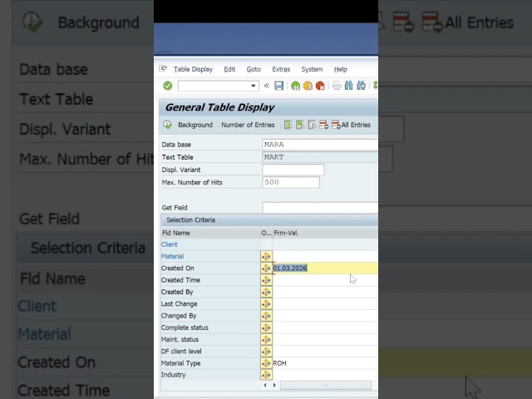Click the scroll-left arrow below Selection Criteria
Screen dimensions: 532x399
point(265,385)
